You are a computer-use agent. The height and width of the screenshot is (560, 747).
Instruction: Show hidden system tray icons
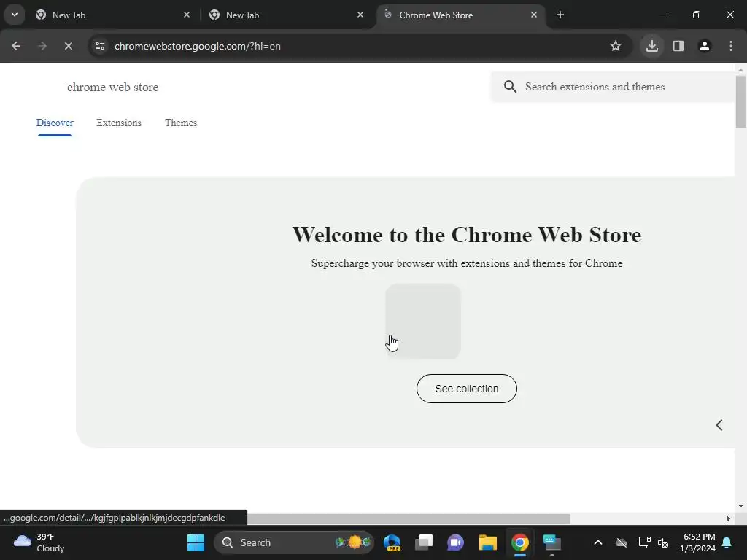598,542
